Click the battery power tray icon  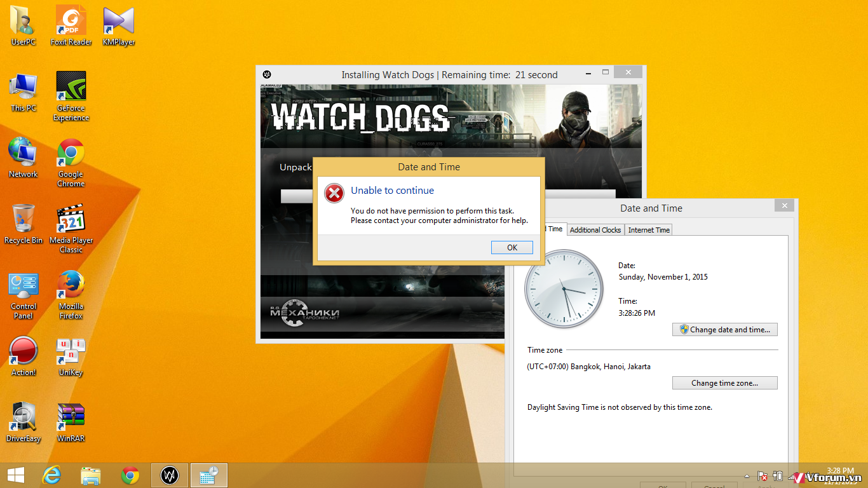click(777, 476)
